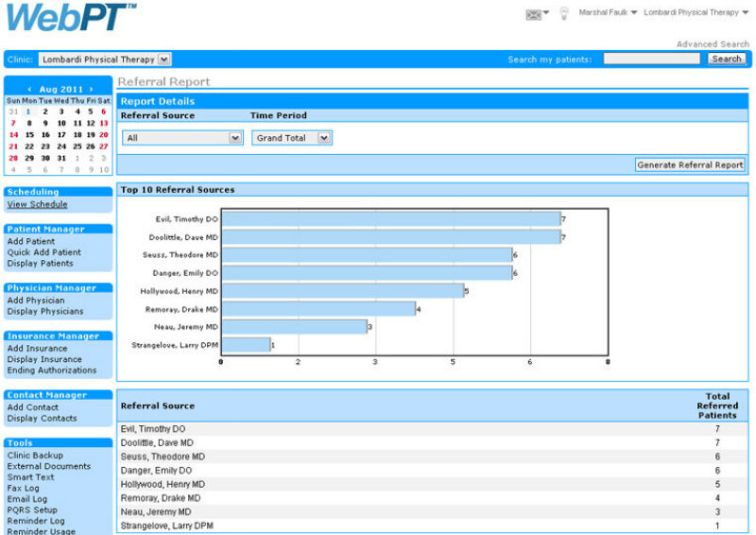The height and width of the screenshot is (535, 756).
Task: Click the WebPT logo
Action: (x=71, y=19)
